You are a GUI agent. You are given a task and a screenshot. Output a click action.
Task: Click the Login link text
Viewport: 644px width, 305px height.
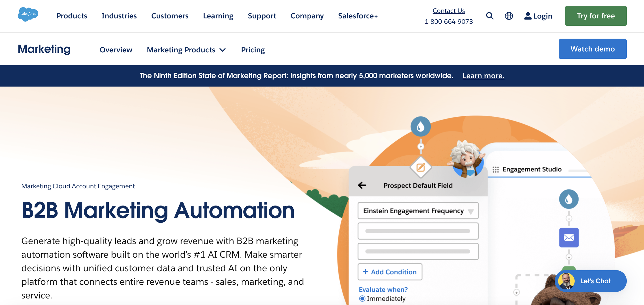tap(543, 16)
